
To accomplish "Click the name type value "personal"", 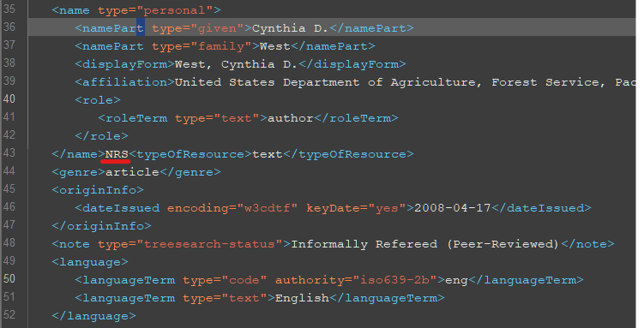I will click(175, 10).
